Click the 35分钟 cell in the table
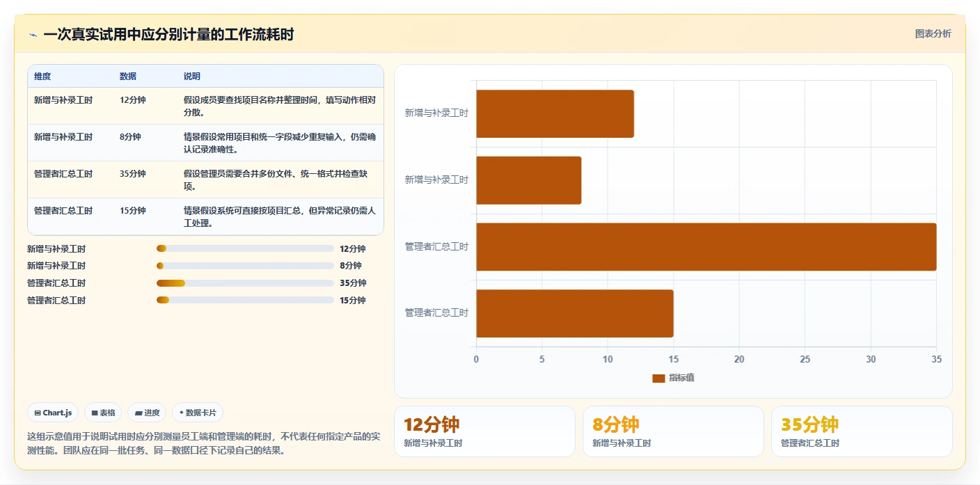The width and height of the screenshot is (980, 485). click(133, 174)
